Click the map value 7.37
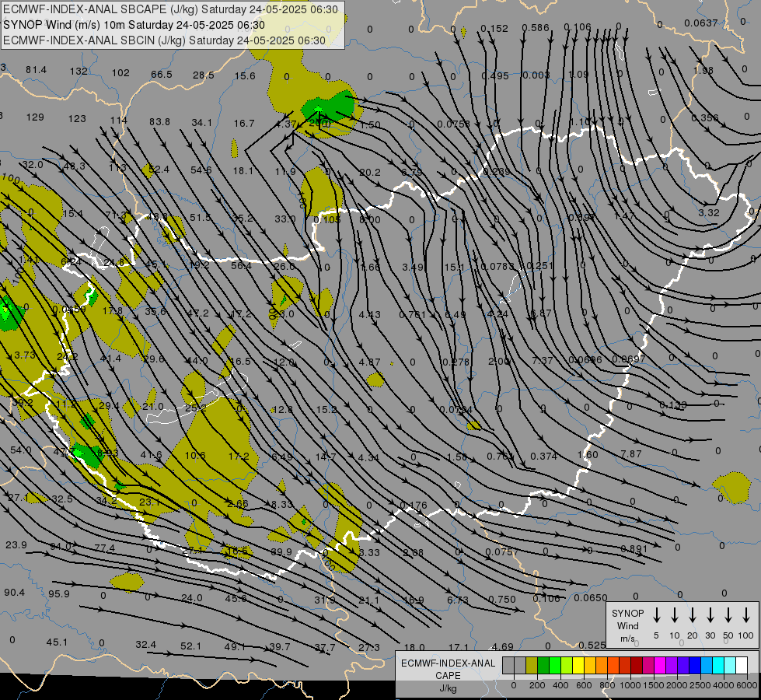The height and width of the screenshot is (700, 761). [543, 360]
